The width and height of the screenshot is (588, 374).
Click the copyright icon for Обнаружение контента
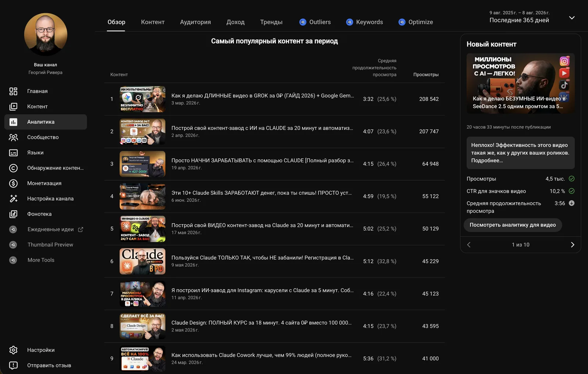coord(13,168)
